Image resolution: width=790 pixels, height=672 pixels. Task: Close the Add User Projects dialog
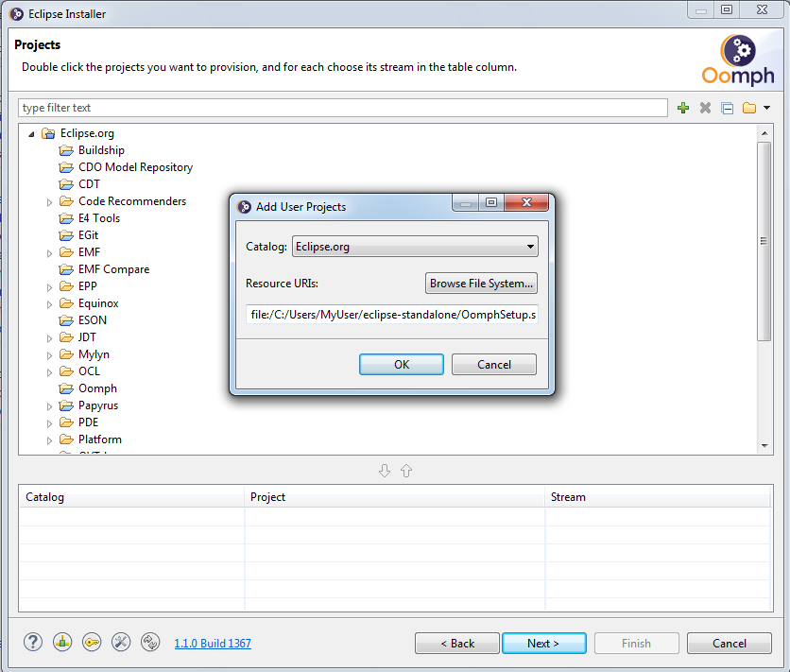(526, 202)
